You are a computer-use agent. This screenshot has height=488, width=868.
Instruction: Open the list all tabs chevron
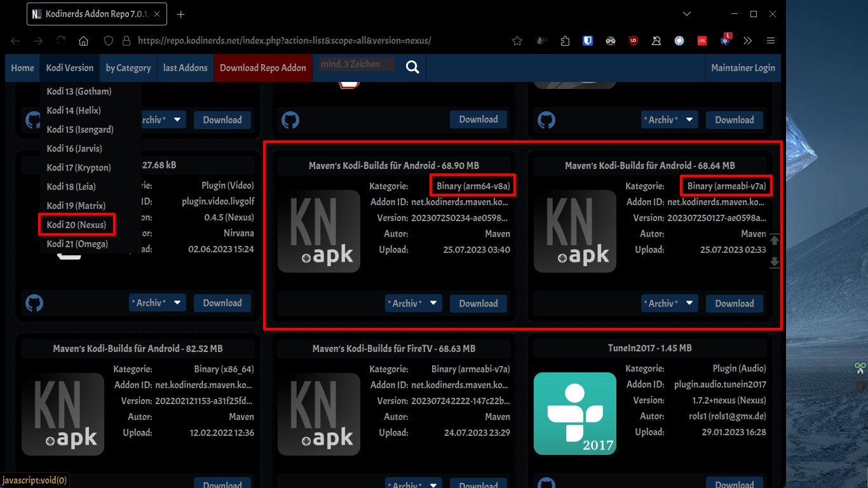(x=687, y=14)
